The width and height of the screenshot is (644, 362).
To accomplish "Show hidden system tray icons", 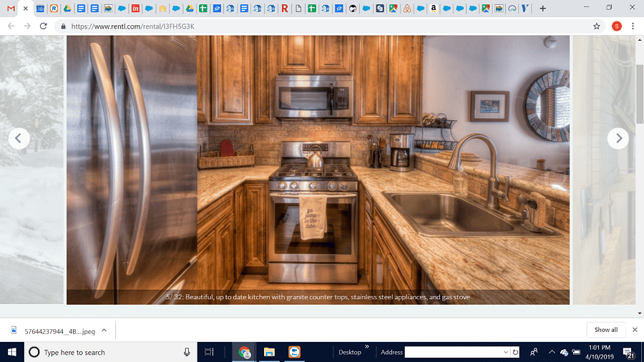I will (552, 352).
